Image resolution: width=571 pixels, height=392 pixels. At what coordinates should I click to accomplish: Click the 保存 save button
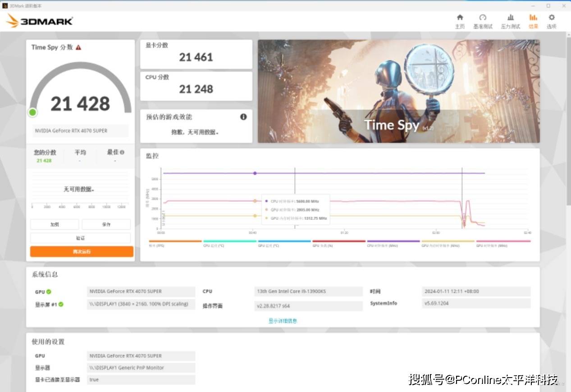click(x=106, y=224)
